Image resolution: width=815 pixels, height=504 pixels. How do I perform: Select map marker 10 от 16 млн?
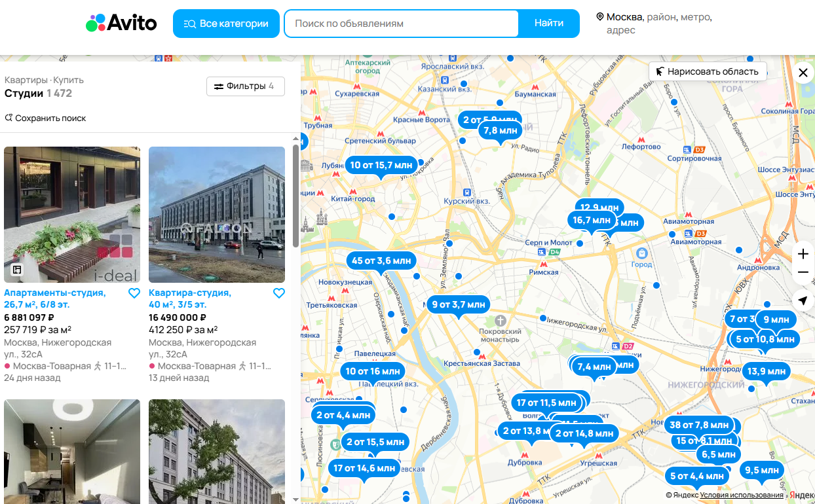(372, 372)
